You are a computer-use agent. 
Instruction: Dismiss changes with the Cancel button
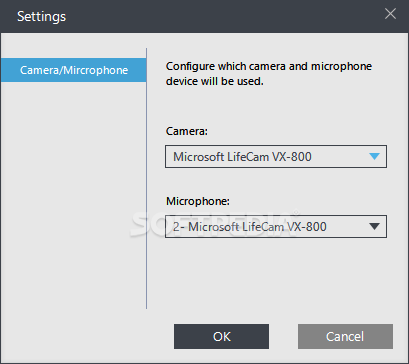(x=345, y=336)
